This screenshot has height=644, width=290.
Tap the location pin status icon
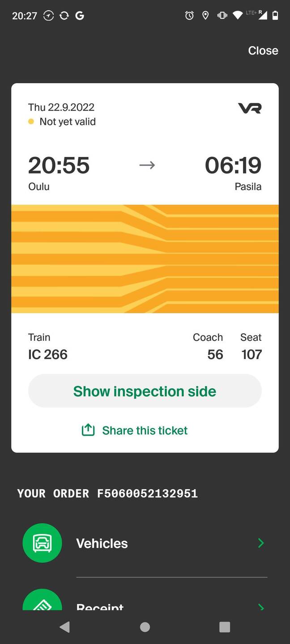coord(205,16)
